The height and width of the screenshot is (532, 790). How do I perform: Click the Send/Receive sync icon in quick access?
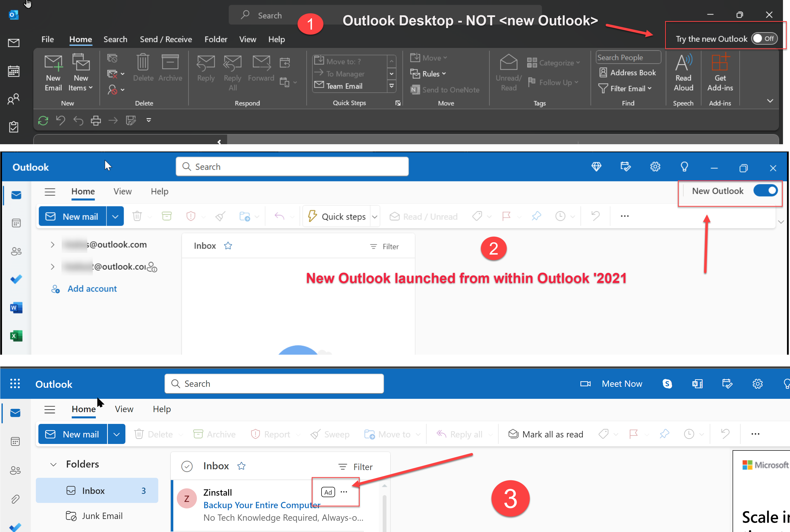pos(43,120)
